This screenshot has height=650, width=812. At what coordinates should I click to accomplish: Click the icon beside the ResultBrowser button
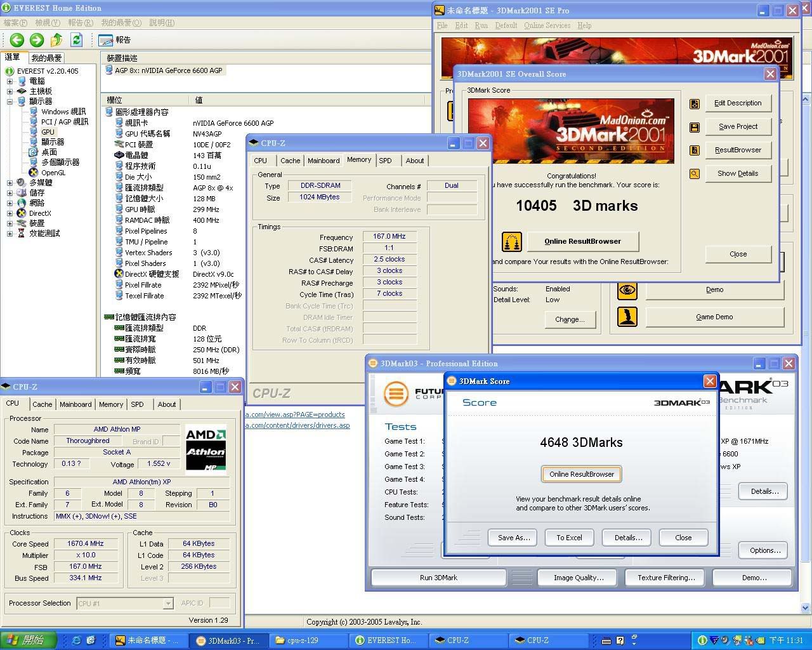point(695,150)
